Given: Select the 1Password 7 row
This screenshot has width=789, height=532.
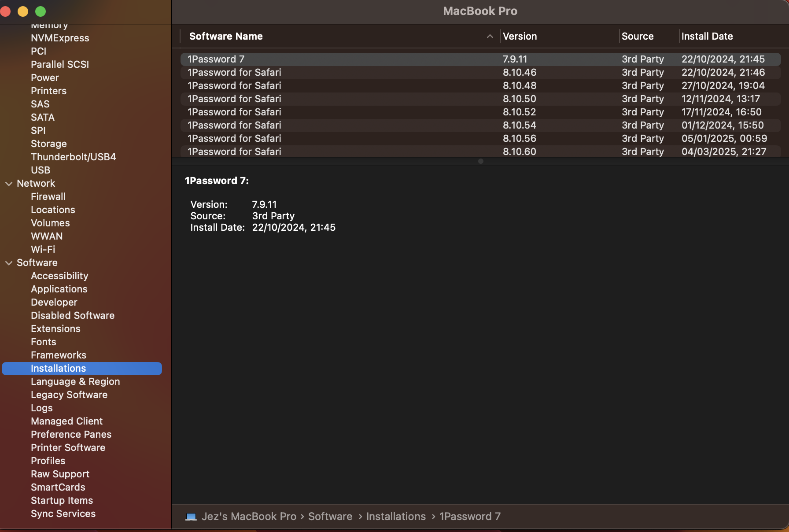Looking at the screenshot, I should [x=480, y=59].
